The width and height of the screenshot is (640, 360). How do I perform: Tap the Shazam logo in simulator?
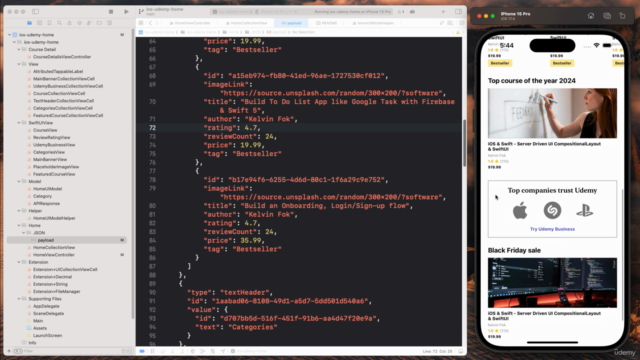(x=552, y=211)
